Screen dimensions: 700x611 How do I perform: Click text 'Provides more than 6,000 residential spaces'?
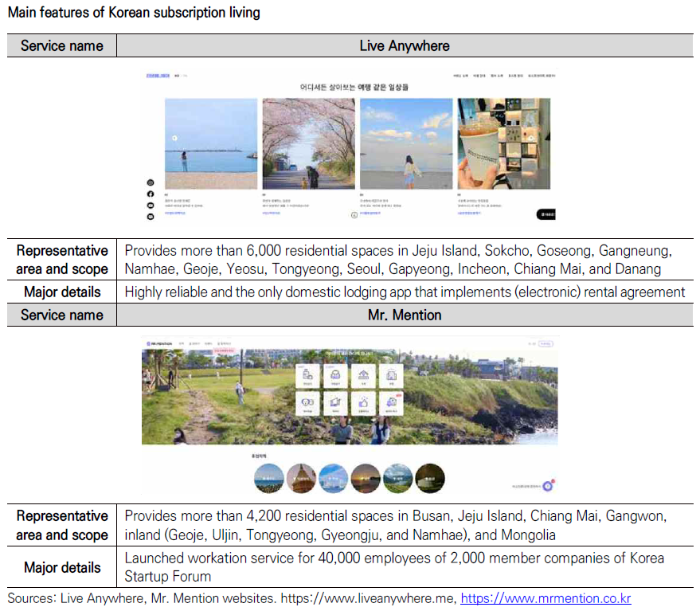tap(259, 251)
